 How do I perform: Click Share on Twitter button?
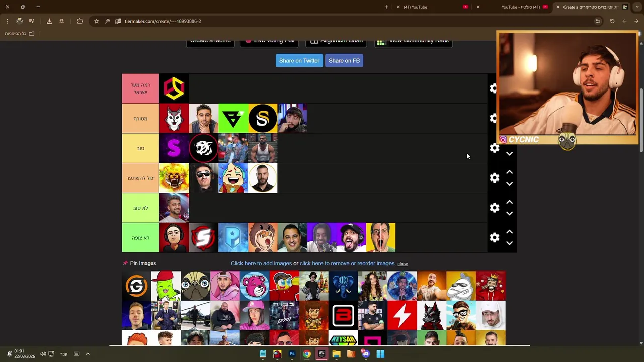299,61
